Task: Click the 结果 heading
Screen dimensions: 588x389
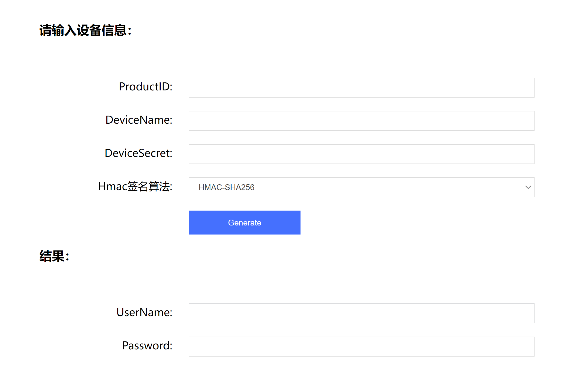Action: coord(54,256)
